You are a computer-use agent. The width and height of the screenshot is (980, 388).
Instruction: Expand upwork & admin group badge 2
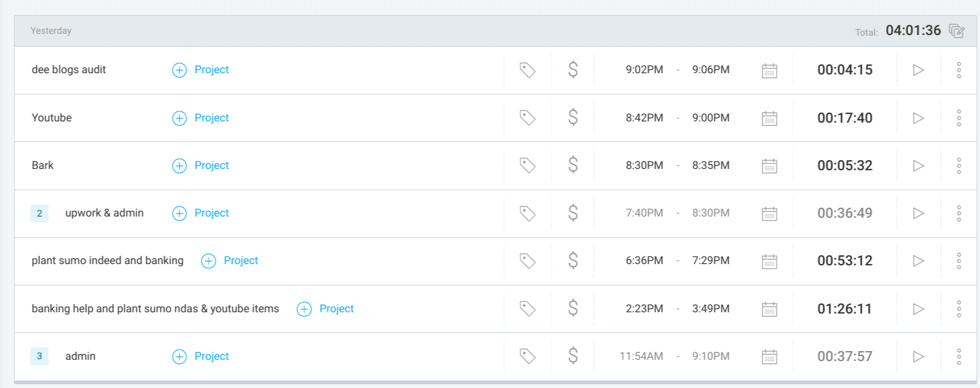pos(39,213)
